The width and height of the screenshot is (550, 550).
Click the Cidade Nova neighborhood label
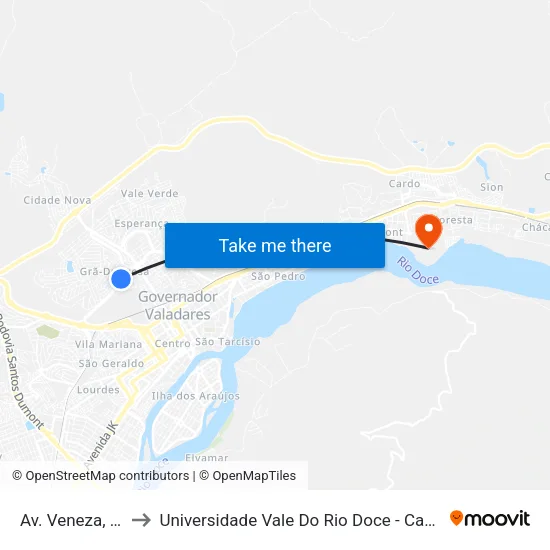(57, 200)
